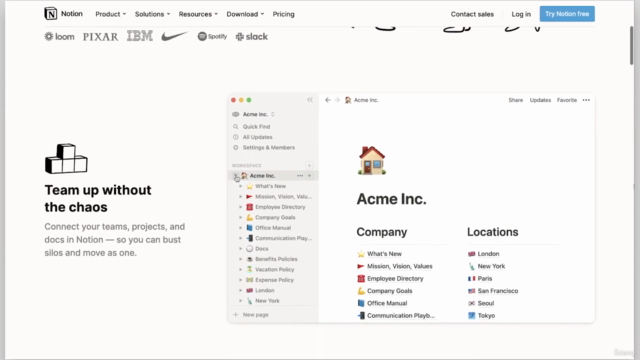Expand the Employee Directory sidebar page
This screenshot has width=640, height=360.
(x=240, y=207)
